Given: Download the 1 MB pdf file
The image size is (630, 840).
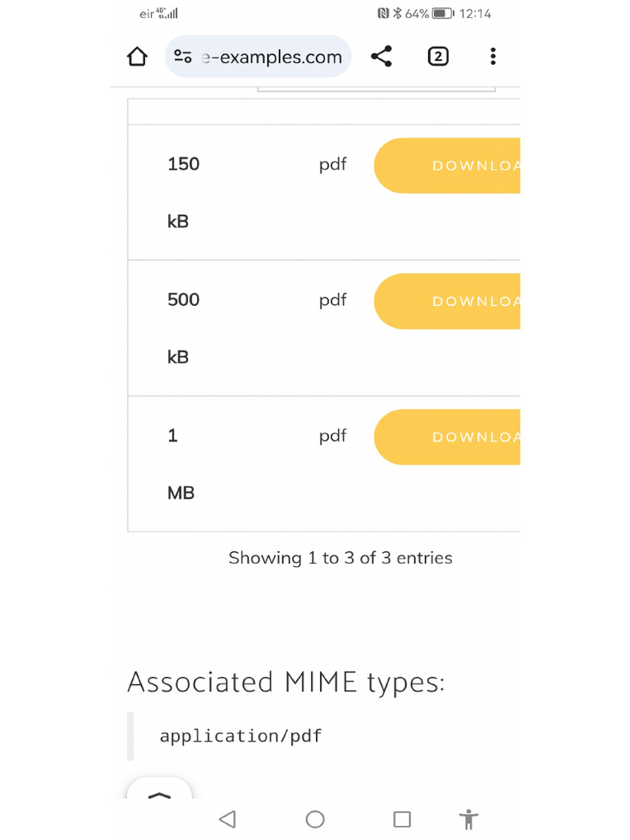Looking at the screenshot, I should pyautogui.click(x=448, y=437).
